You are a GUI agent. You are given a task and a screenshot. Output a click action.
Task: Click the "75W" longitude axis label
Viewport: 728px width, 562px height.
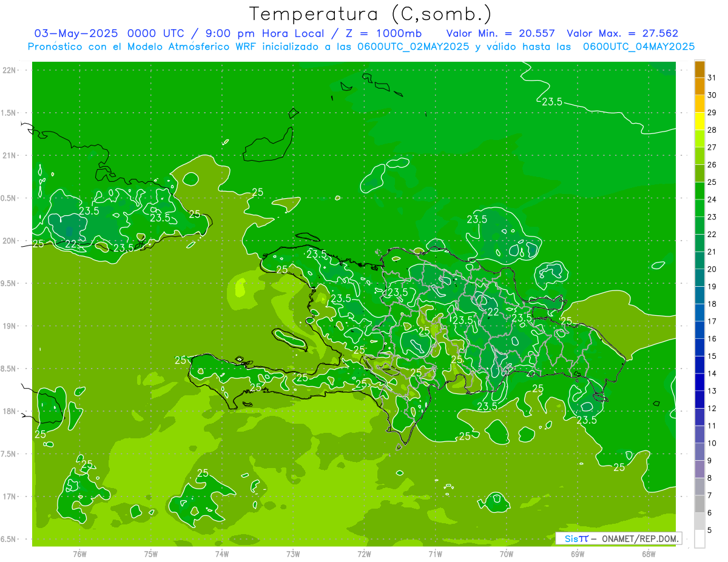click(x=150, y=554)
